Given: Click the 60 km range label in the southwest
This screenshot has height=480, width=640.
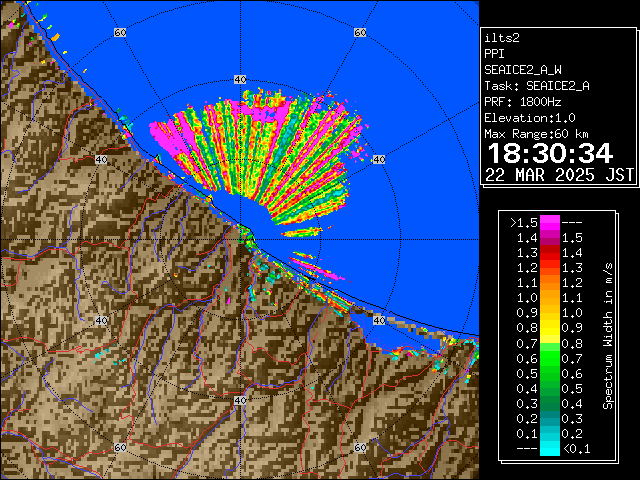Looking at the screenshot, I should click(120, 447).
